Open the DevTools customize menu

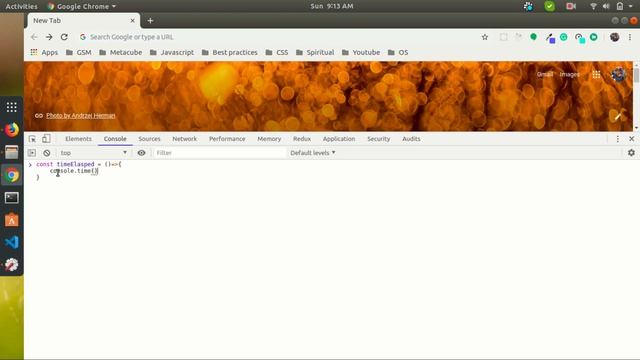[618, 139]
